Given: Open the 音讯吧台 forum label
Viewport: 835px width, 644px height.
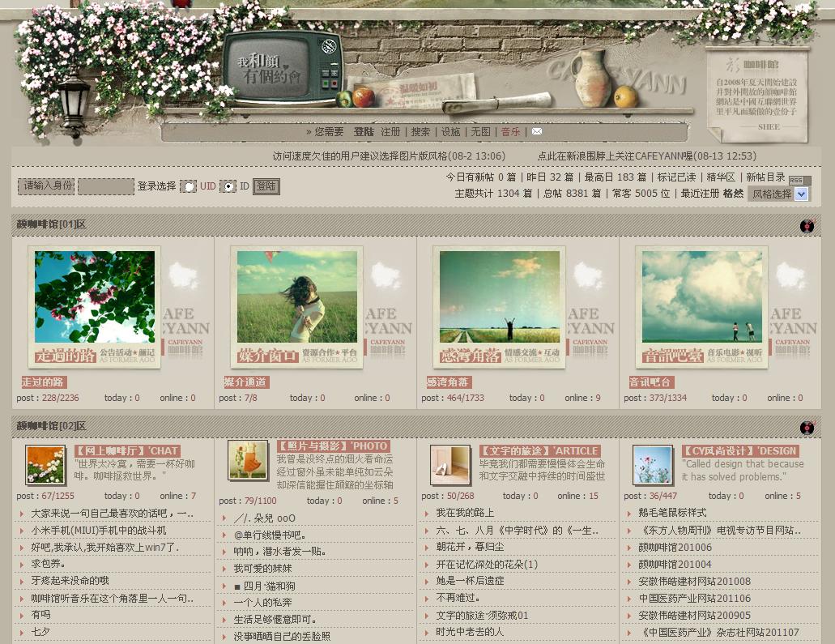Looking at the screenshot, I should 650,382.
